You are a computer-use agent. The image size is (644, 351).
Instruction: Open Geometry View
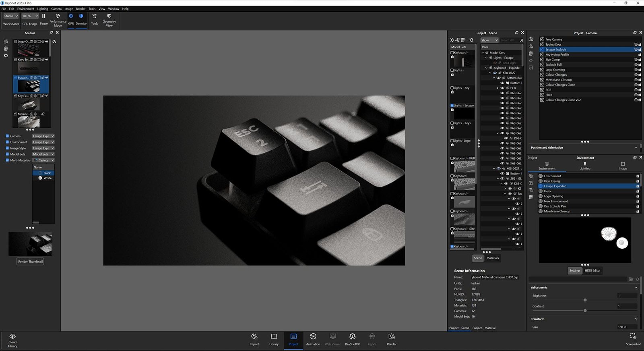coord(109,20)
